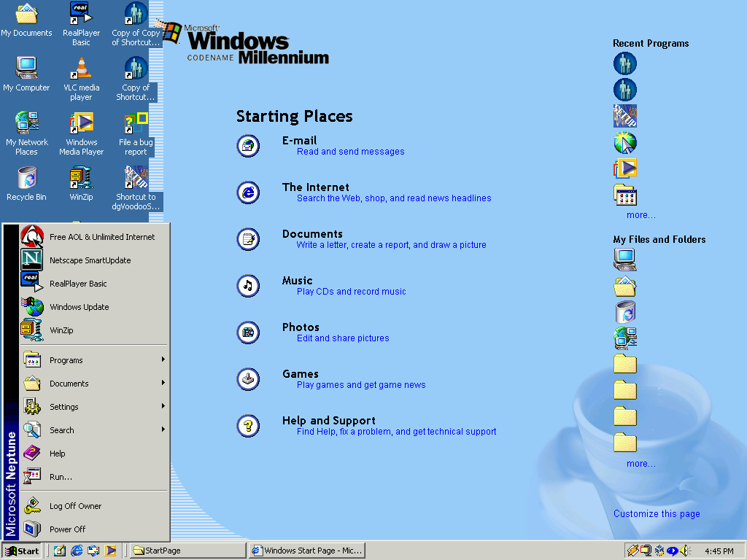Viewport: 747px width, 560px height.
Task: Launch The Internet to browse the web
Action: [x=316, y=187]
